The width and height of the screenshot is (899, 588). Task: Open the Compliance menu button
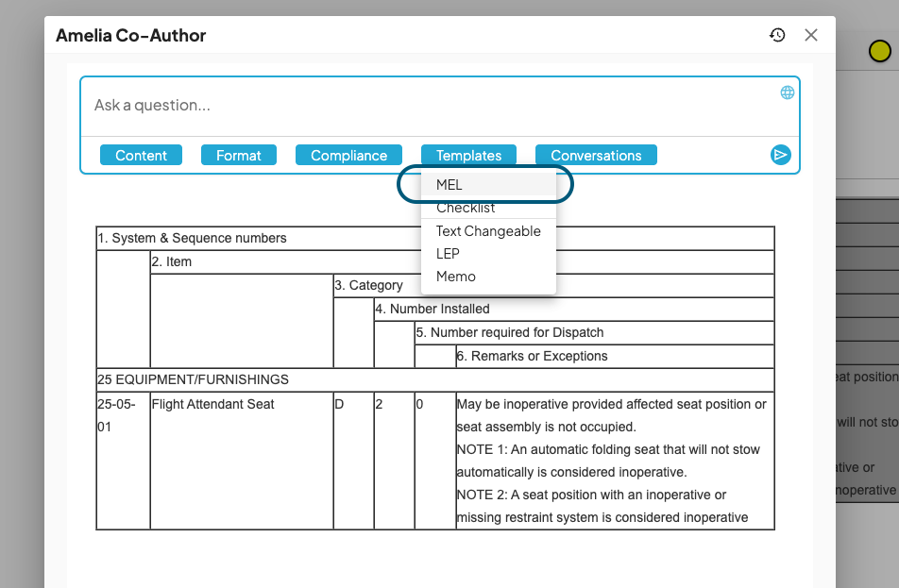[348, 156]
